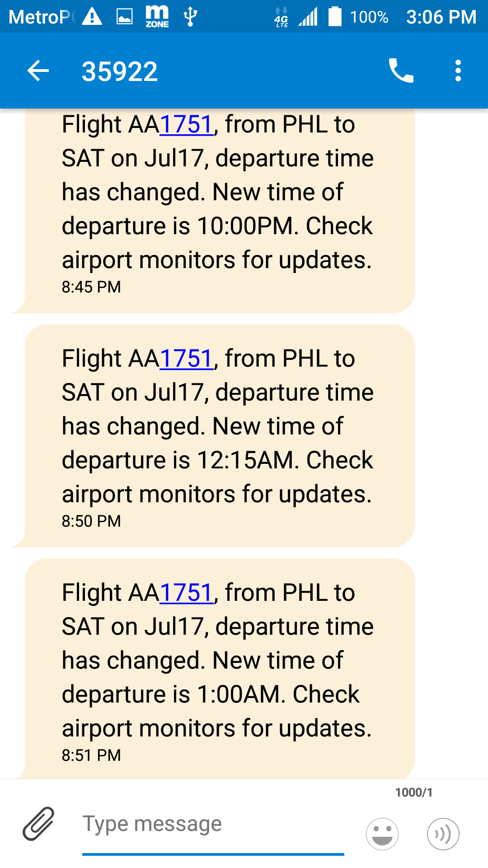Image resolution: width=488 pixels, height=868 pixels.
Task: Tap the voice message send icon
Action: [x=443, y=834]
